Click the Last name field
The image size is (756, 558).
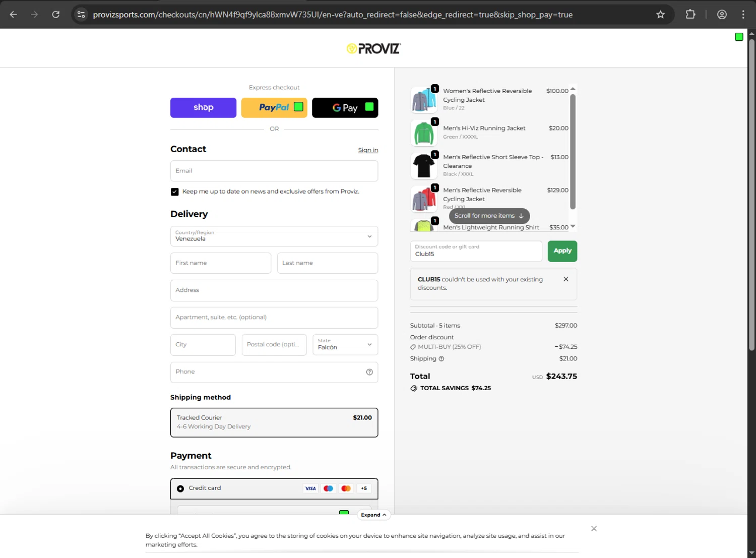(328, 263)
